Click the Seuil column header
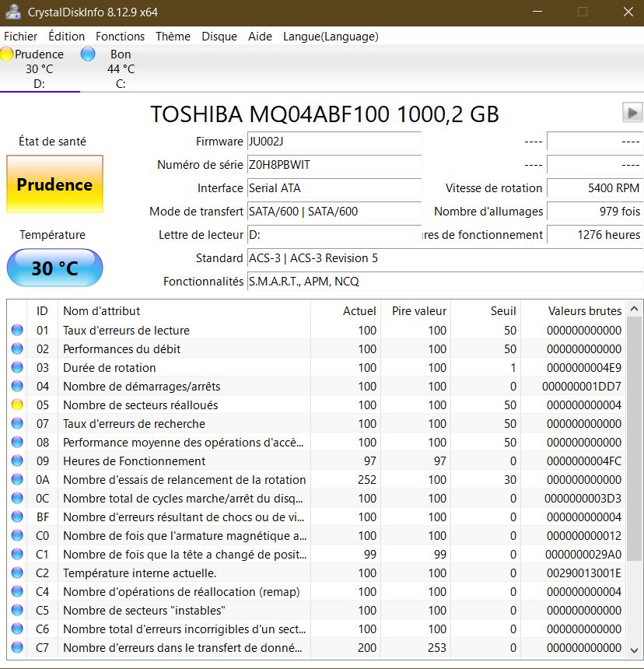The image size is (644, 669). tap(485, 311)
